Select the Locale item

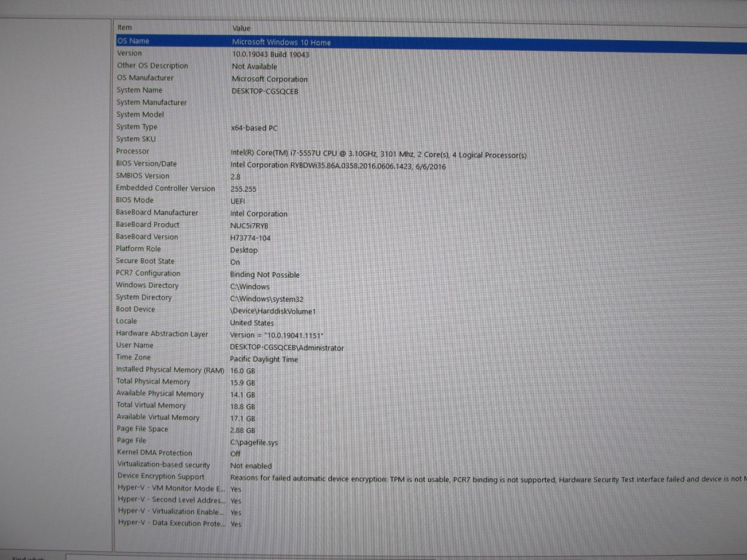(x=126, y=322)
